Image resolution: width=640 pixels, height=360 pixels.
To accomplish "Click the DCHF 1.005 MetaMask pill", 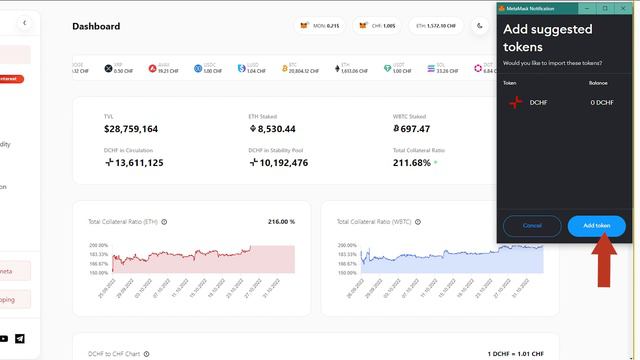I will [377, 26].
